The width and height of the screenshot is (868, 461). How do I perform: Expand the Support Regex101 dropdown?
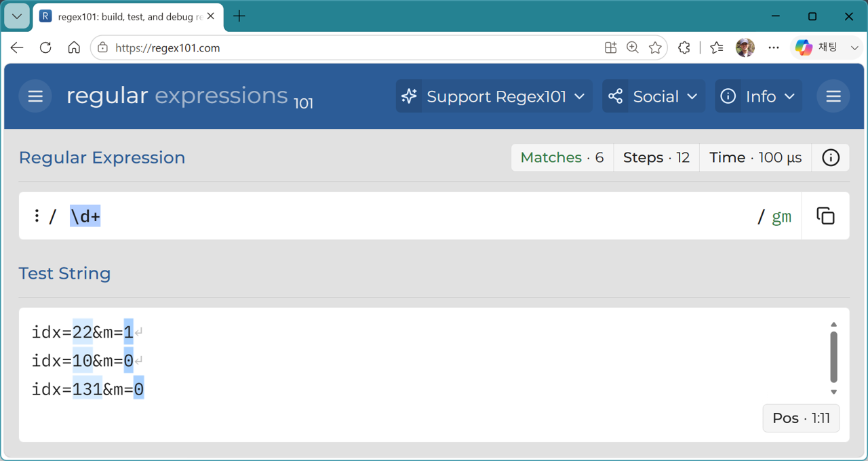click(494, 96)
